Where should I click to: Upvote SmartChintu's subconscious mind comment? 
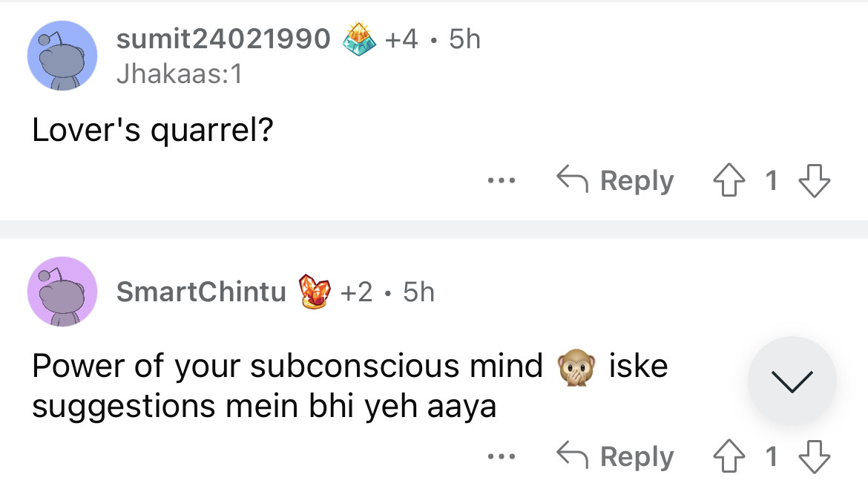coord(729,457)
